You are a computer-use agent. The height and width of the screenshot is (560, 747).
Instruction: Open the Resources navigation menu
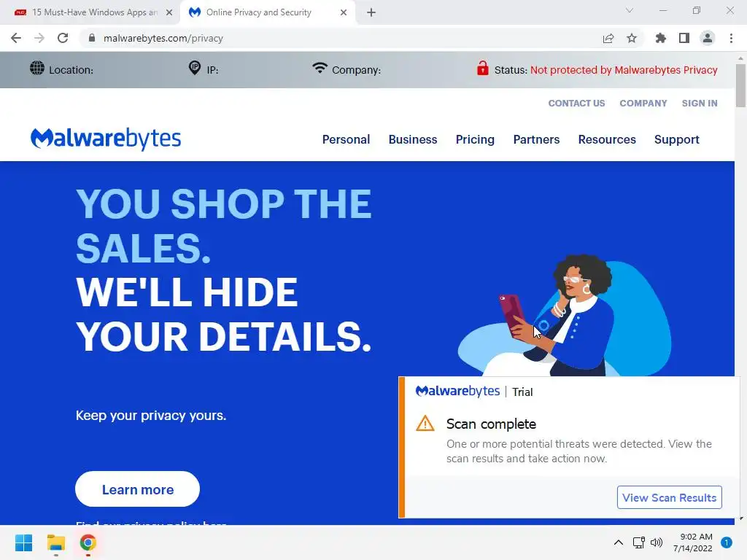pos(607,139)
